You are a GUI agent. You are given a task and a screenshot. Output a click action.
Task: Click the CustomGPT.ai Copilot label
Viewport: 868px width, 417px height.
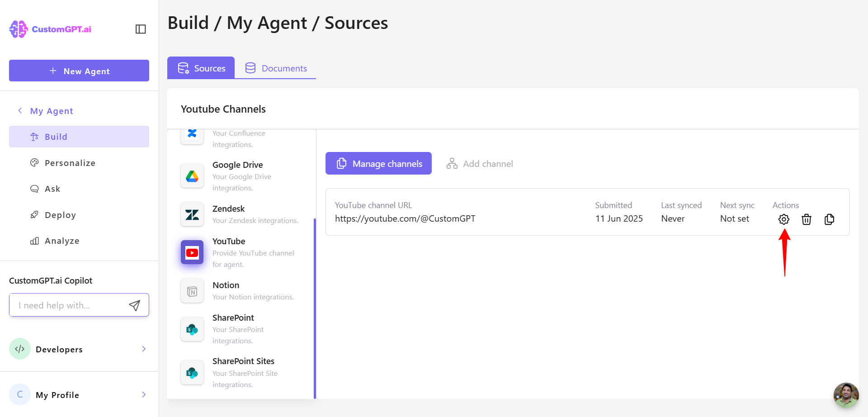pyautogui.click(x=51, y=280)
